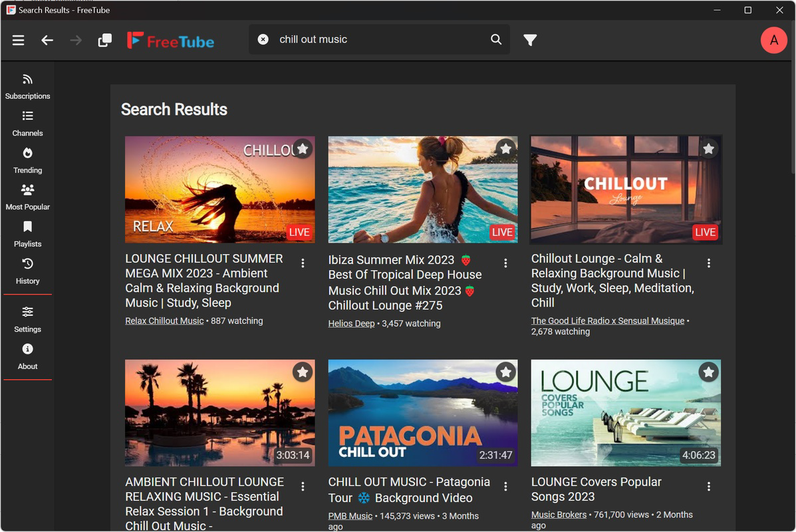Open options for LOUNGE CHILLOUT SUMMER MEGA MIX
The width and height of the screenshot is (796, 532).
[303, 263]
